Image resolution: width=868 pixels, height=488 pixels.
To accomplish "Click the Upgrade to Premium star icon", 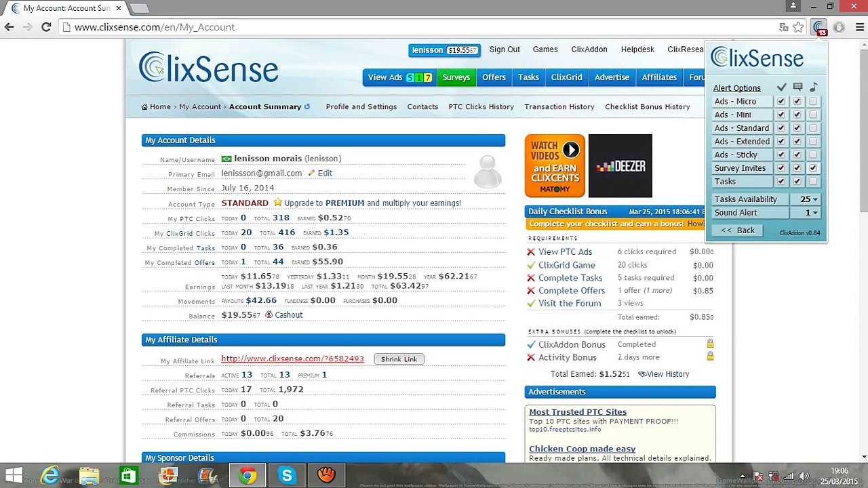I will 277,203.
